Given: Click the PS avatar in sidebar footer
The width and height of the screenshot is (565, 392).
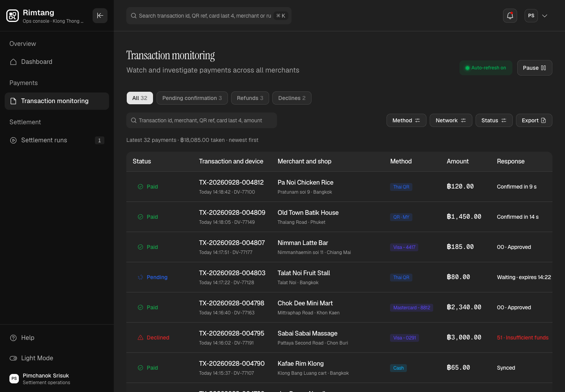Looking at the screenshot, I should coord(14,379).
